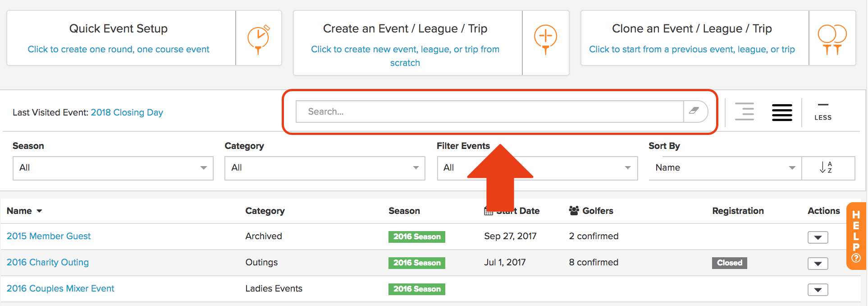Open the Category filter dropdown
The image size is (868, 306).
tap(325, 168)
